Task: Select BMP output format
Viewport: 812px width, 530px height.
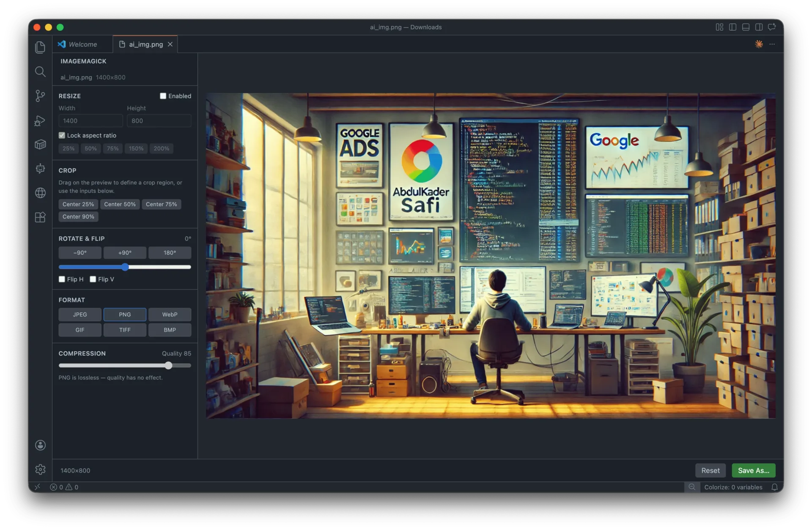Action: [170, 330]
